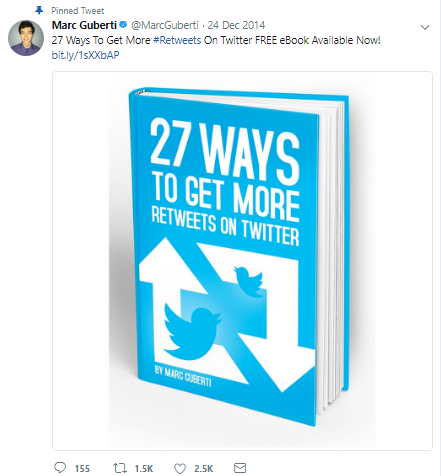441x476 pixels.
Task: Open tweet options chevron dropdown
Action: 425,27
